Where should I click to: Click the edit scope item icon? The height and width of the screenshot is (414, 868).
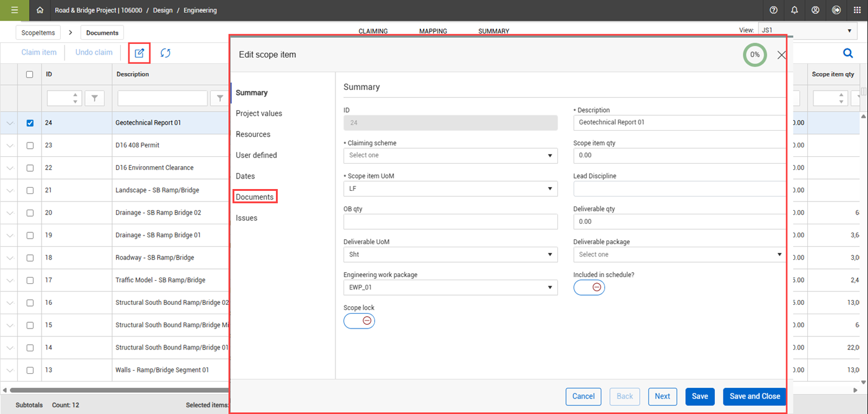[x=139, y=53]
